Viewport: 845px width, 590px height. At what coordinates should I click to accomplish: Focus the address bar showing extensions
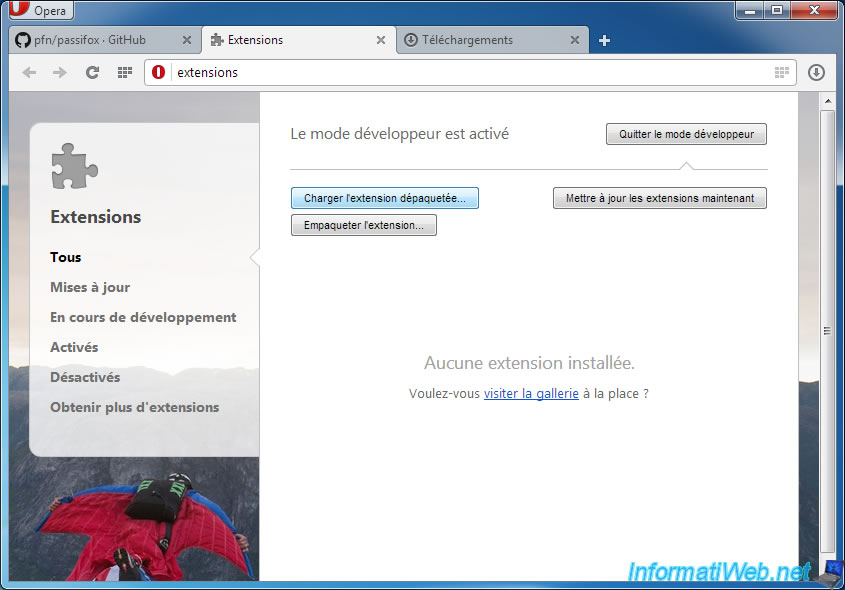(472, 72)
